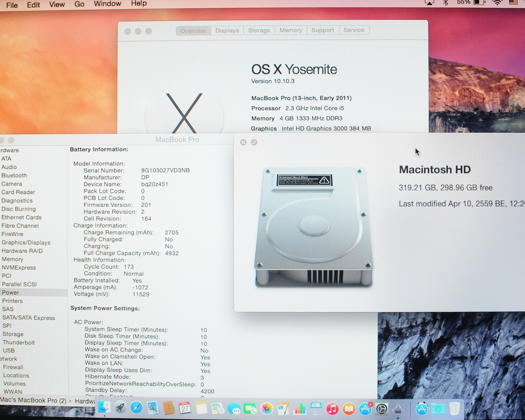The image size is (525, 420).
Task: Open the Trash in the Dock
Action: [x=454, y=408]
